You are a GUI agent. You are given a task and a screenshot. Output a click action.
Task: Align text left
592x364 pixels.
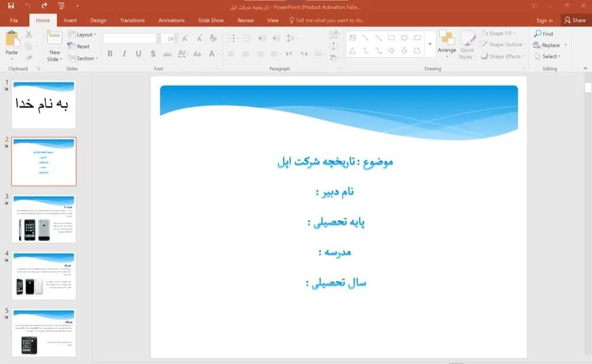pos(232,54)
